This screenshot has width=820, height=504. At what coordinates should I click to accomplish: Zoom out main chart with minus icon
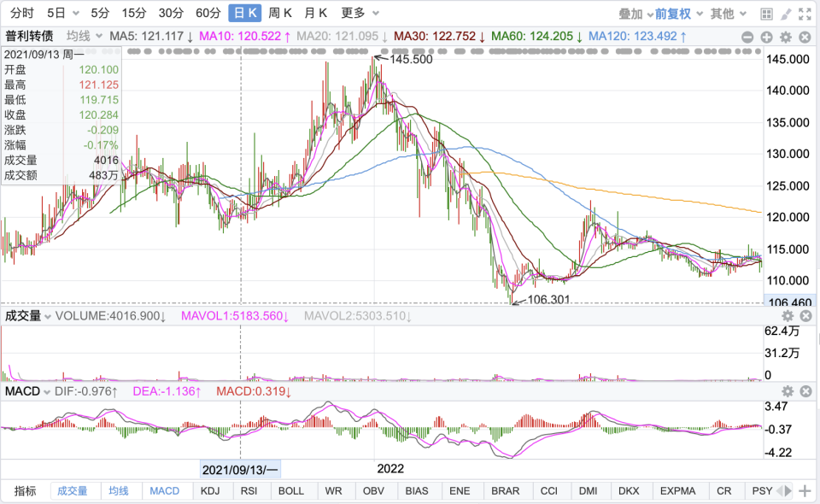747,38
